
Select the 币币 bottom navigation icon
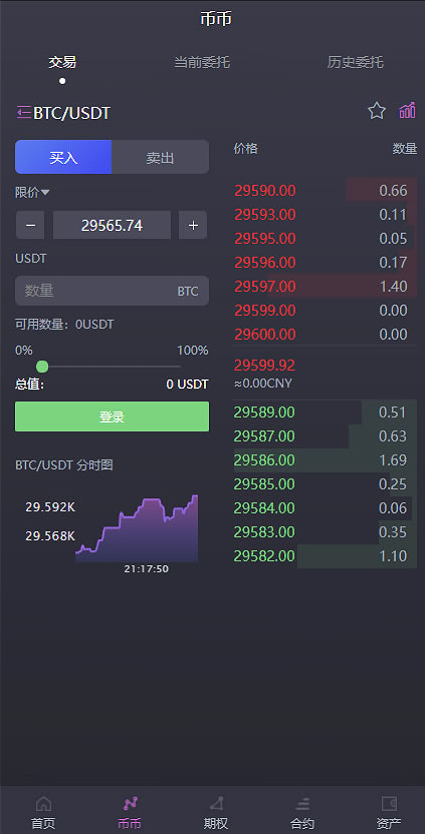(130, 803)
